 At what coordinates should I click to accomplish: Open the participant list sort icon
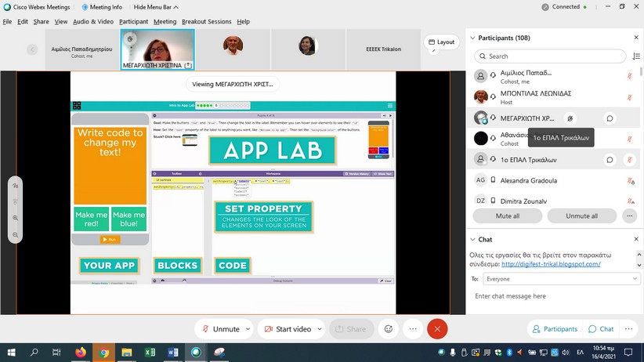click(636, 56)
